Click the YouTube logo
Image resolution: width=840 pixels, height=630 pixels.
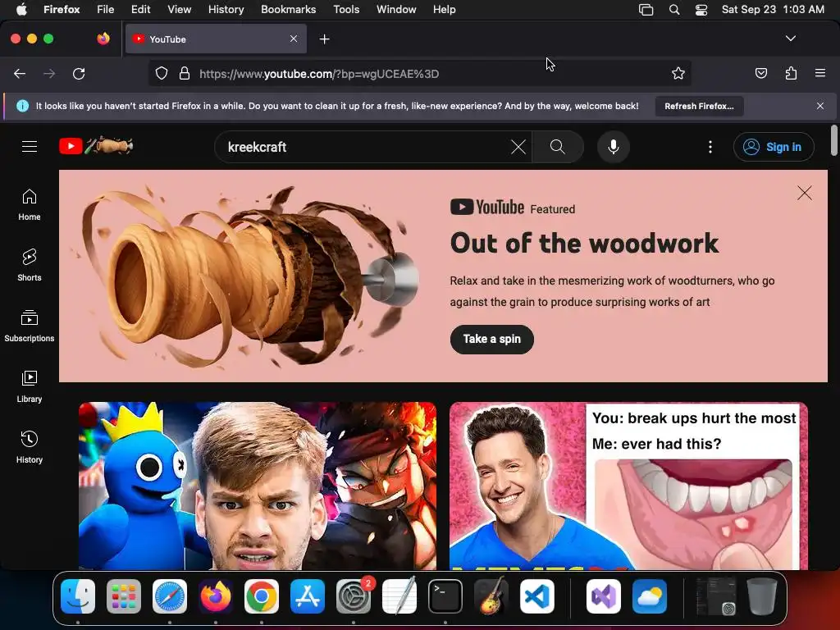[x=96, y=146]
